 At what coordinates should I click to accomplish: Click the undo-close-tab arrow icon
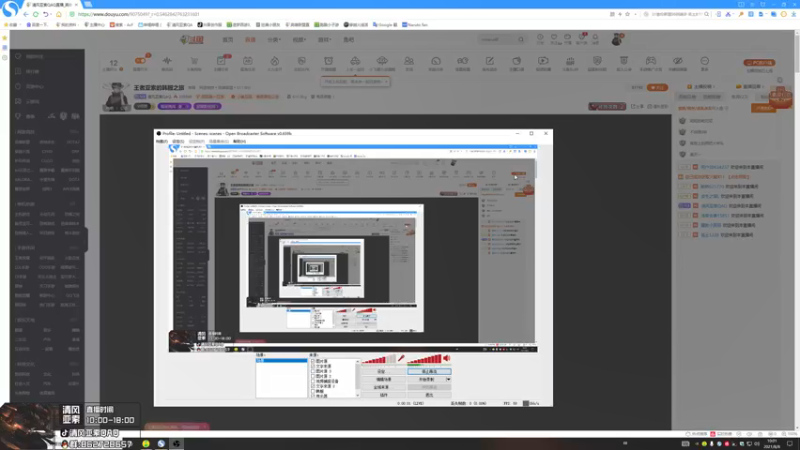pyautogui.click(x=46, y=14)
